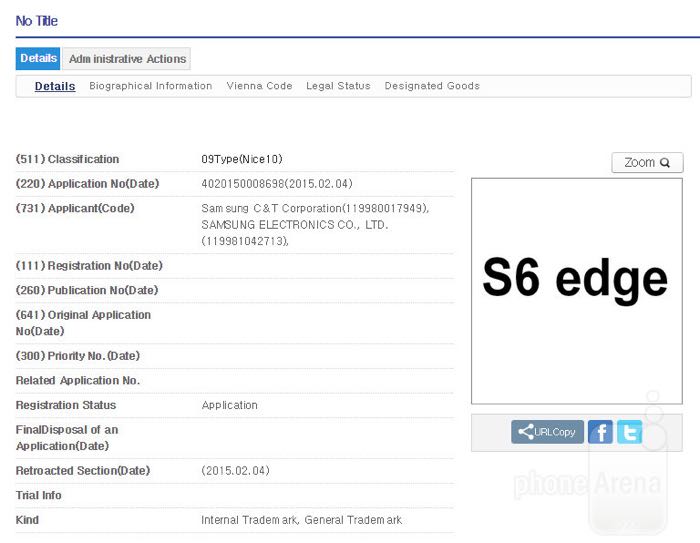Image resolution: width=700 pixels, height=543 pixels.
Task: Click the 'Registration Status' label
Action: [66, 405]
